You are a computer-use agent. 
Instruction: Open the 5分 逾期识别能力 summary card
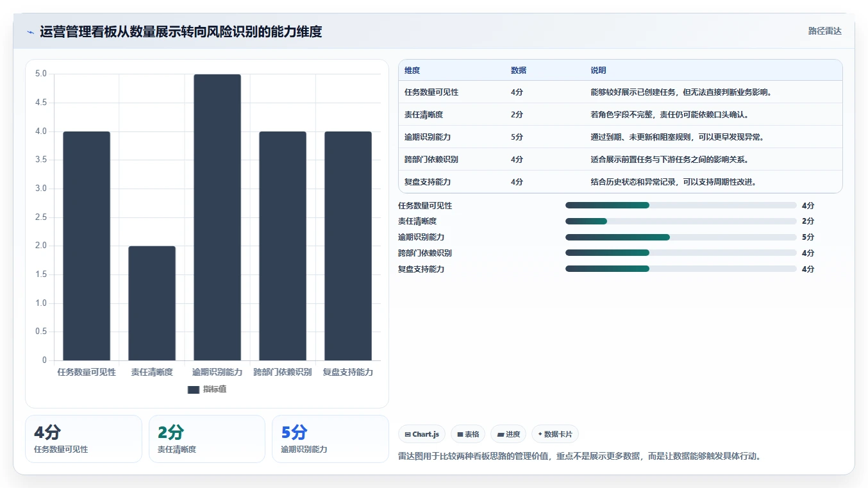[x=330, y=439]
